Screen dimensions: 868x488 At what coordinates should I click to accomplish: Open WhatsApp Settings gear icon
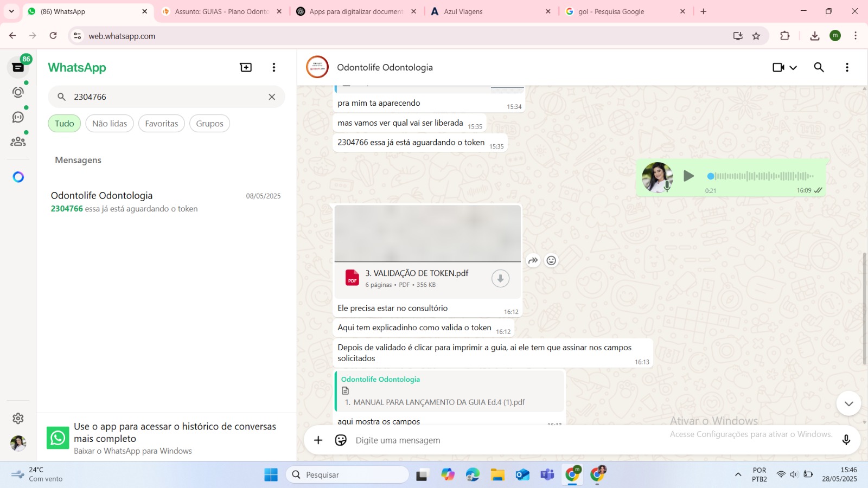coord(18,419)
